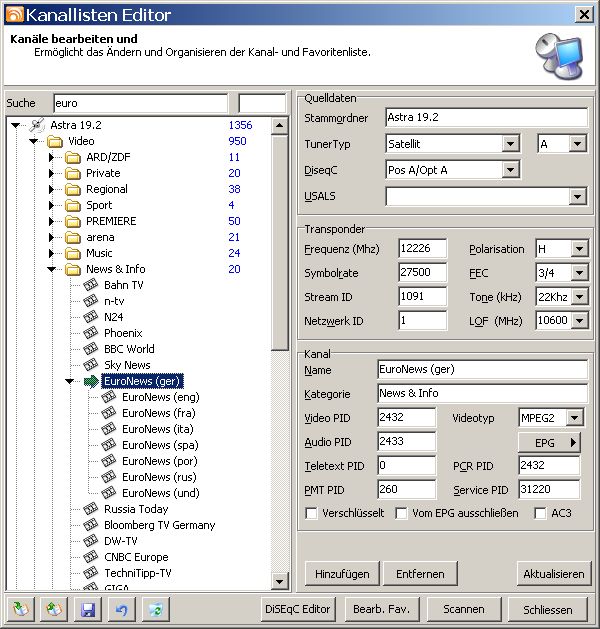
Task: Click the film icon beside BBC World
Action: (x=91, y=349)
